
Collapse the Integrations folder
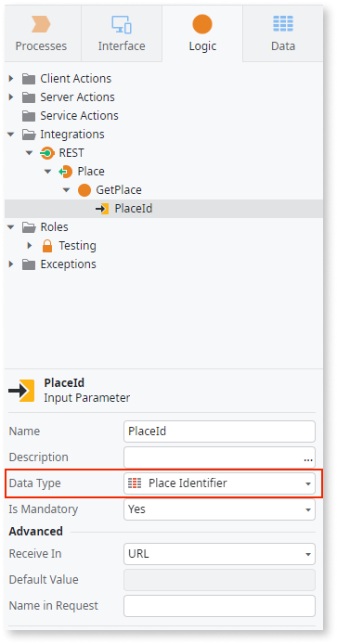[11, 135]
